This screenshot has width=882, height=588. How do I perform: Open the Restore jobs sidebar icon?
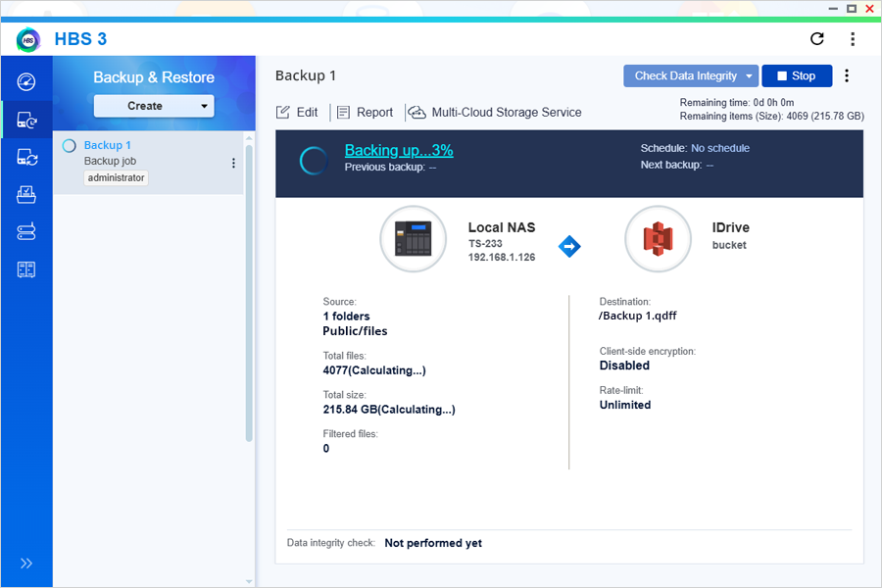(x=26, y=195)
